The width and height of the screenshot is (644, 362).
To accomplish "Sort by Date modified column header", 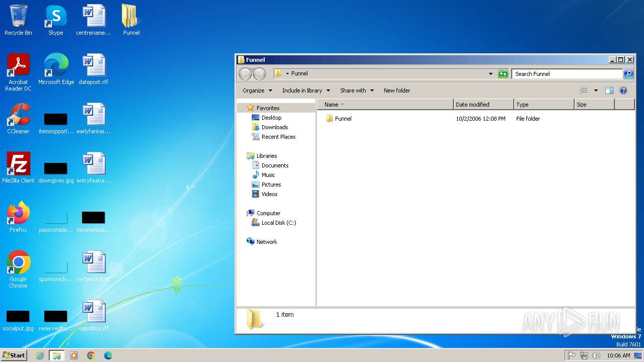I will [x=484, y=105].
